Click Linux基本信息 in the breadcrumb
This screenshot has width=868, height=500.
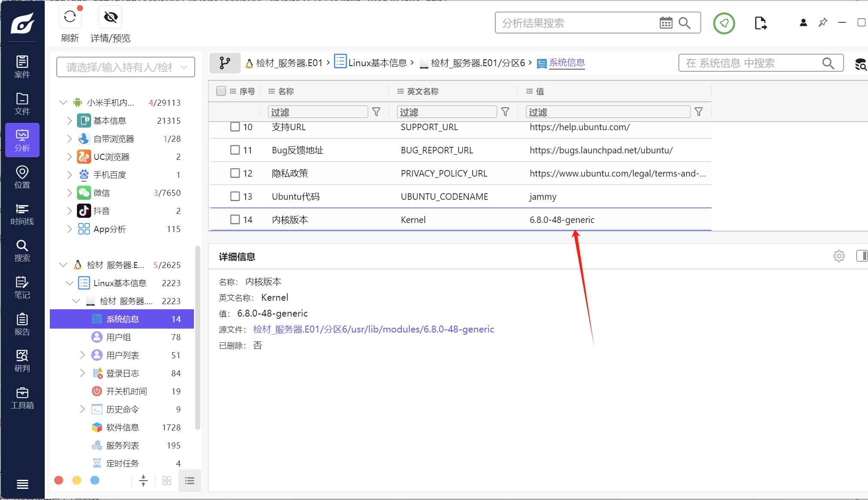[377, 63]
